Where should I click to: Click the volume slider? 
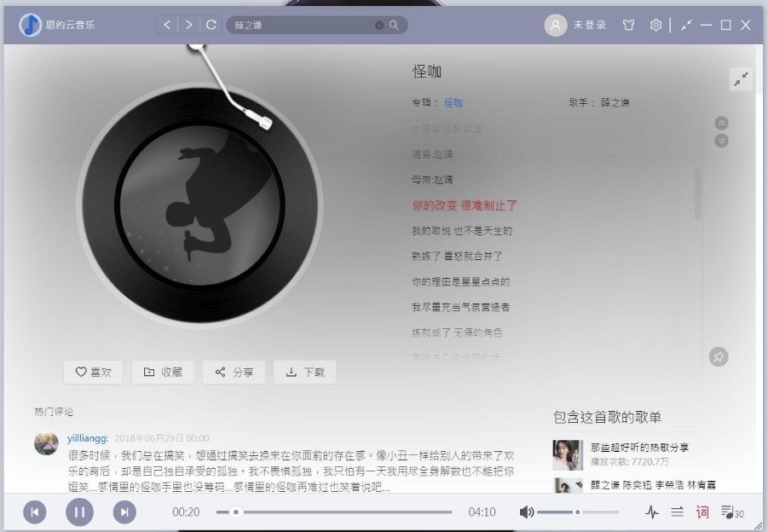point(578,512)
